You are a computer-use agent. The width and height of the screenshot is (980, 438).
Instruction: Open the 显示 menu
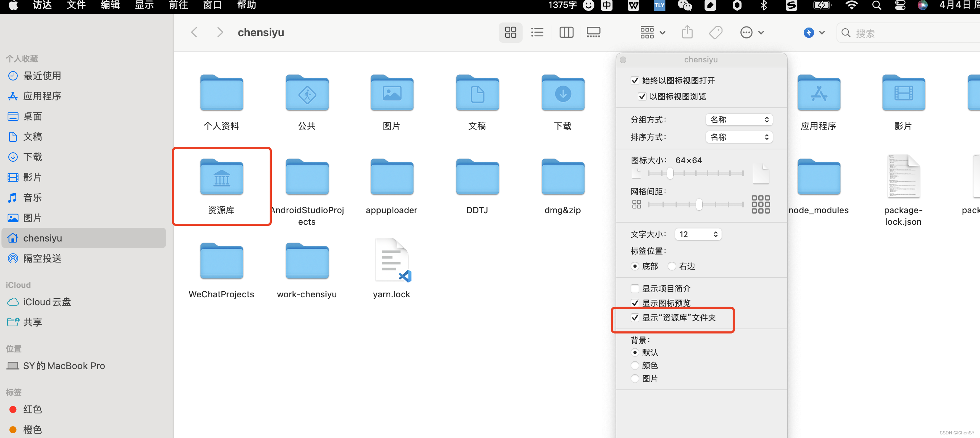pos(144,5)
